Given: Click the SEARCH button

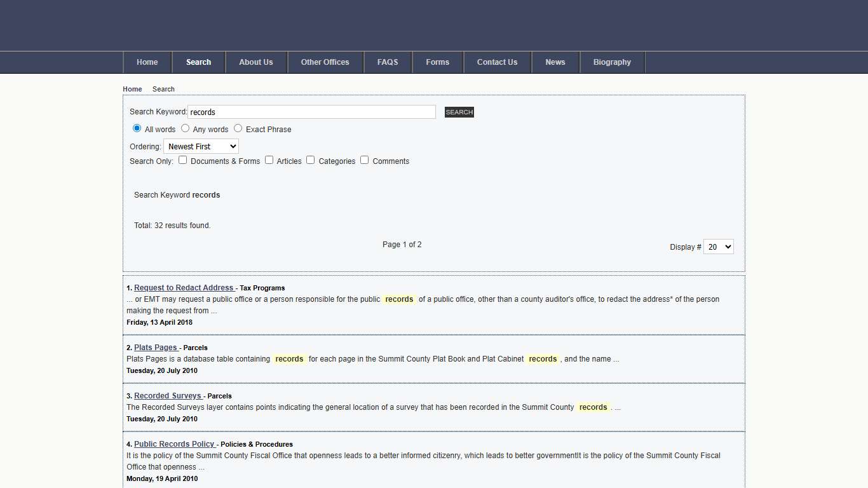Looking at the screenshot, I should pos(459,112).
